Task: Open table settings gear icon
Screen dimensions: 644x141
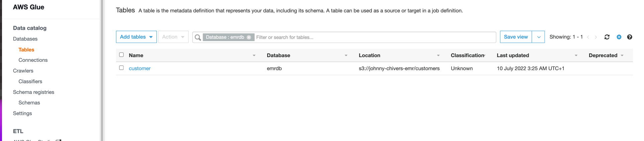Action: 619,37
